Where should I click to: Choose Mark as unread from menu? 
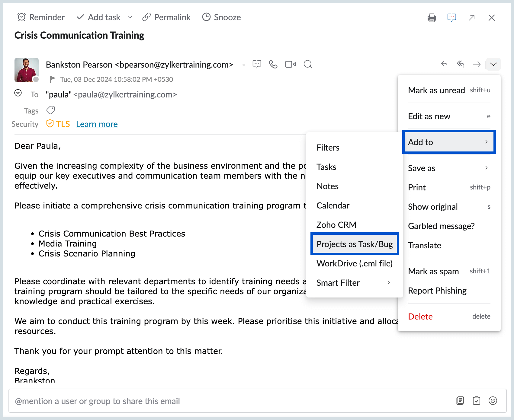[436, 90]
